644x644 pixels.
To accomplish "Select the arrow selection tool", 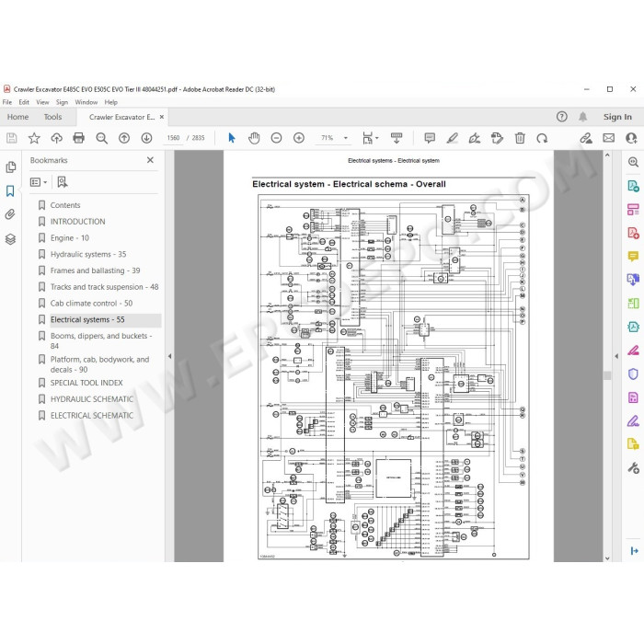I will 232,138.
